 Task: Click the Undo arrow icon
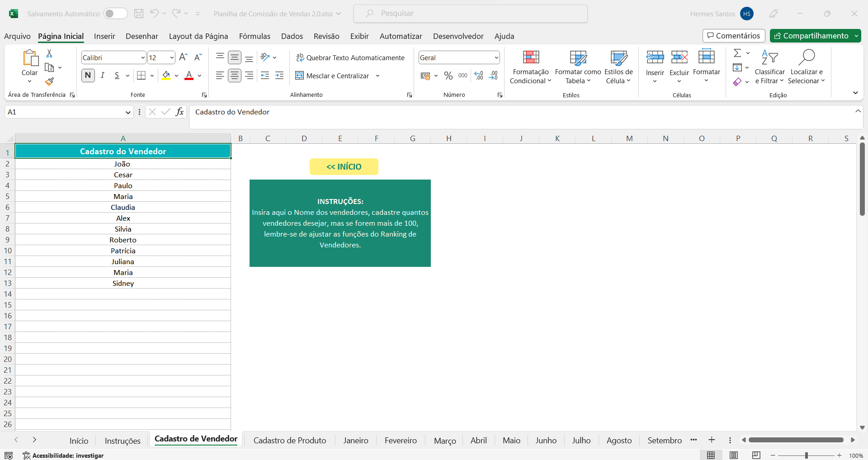[154, 14]
